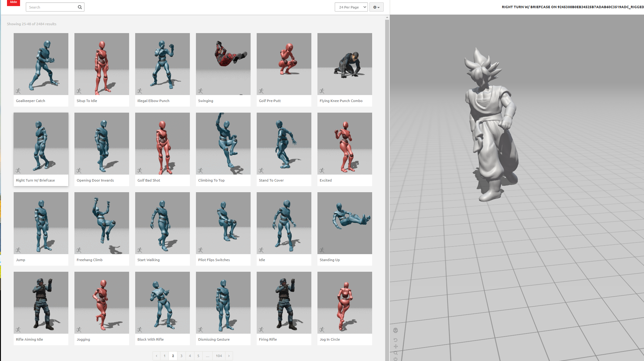This screenshot has height=361, width=644.
Task: Click into the Search input field
Action: pyautogui.click(x=52, y=7)
